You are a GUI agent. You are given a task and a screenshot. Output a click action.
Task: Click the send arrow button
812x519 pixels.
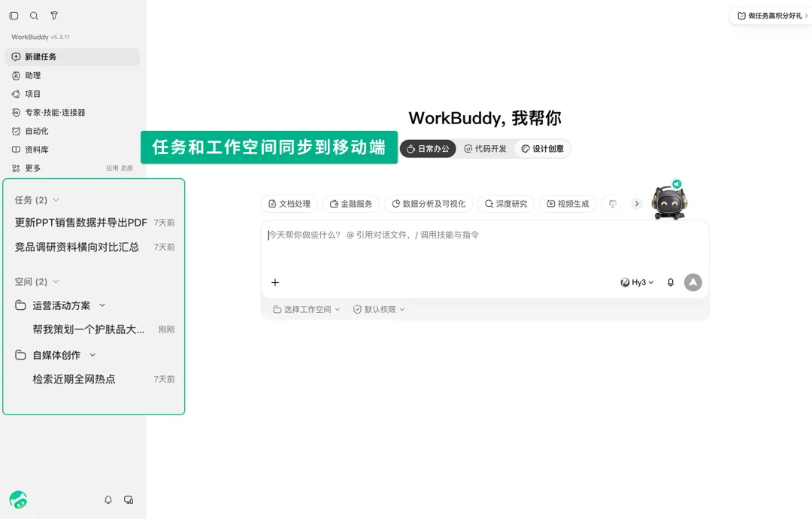(693, 282)
